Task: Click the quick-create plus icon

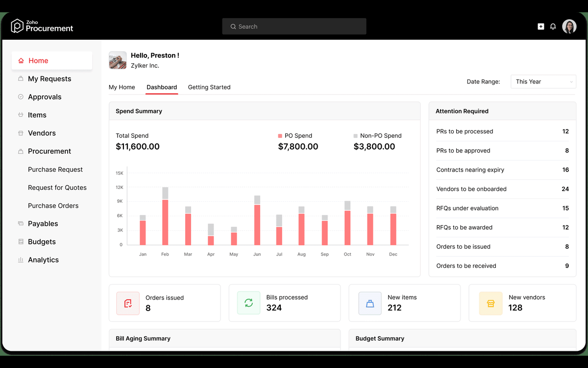Action: tap(541, 26)
